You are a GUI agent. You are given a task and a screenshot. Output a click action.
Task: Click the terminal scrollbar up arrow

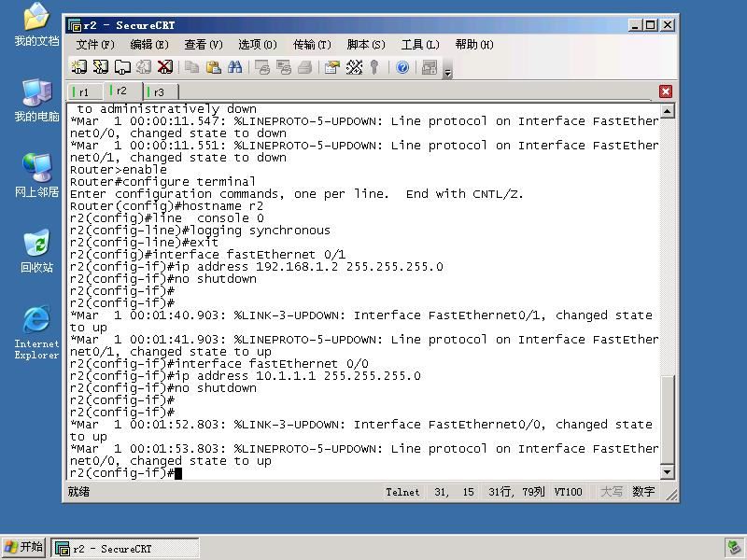667,111
